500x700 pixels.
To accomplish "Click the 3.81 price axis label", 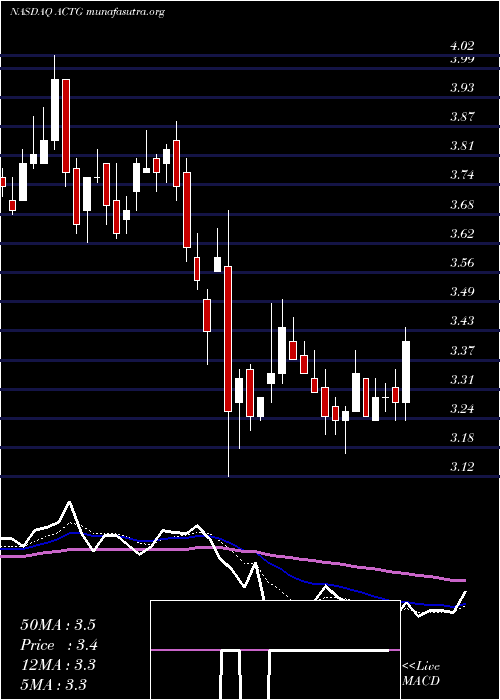I will click(462, 146).
